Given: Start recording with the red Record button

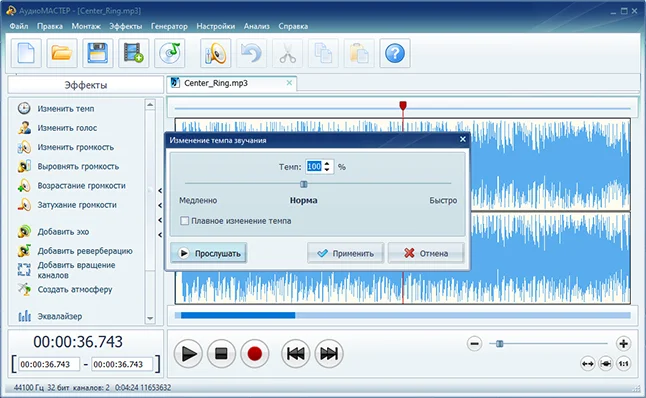Looking at the screenshot, I should click(255, 354).
